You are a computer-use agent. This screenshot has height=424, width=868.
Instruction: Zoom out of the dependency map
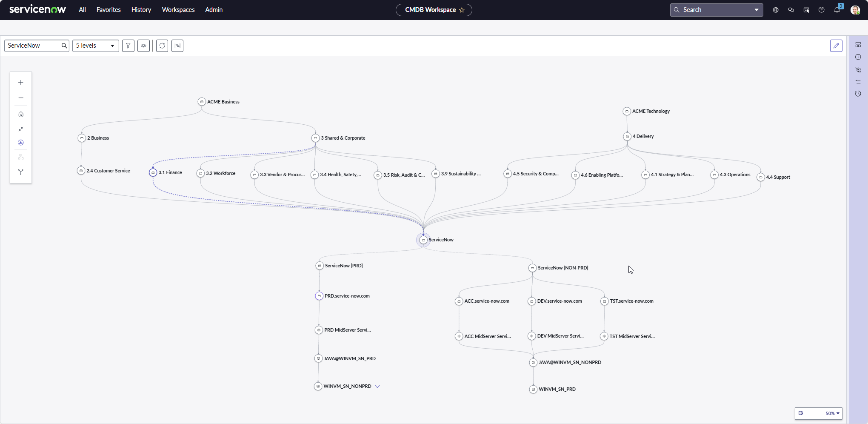tap(20, 98)
